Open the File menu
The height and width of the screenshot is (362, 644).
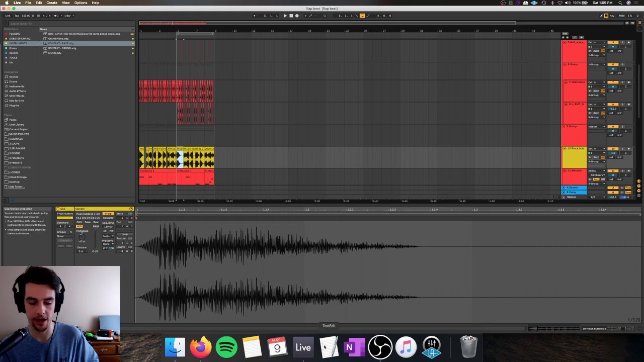[x=28, y=3]
